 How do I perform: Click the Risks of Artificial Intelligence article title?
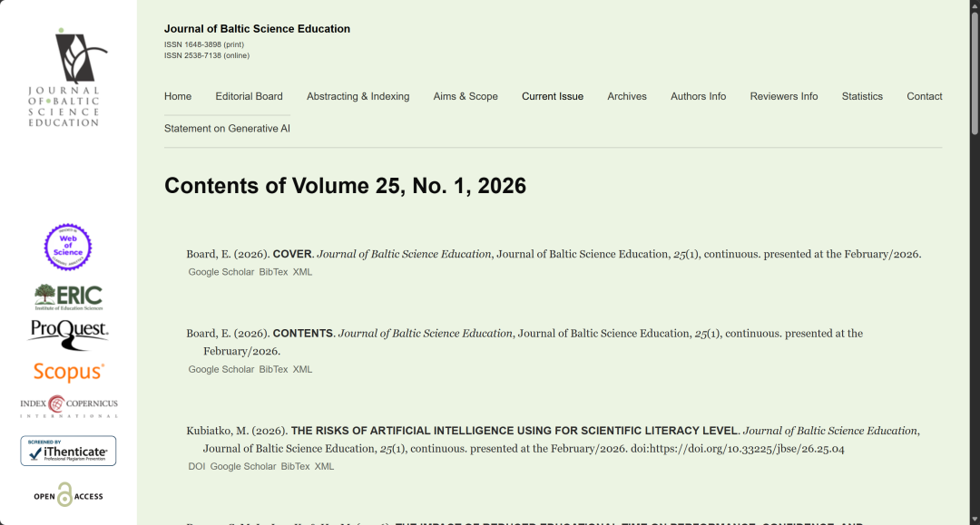pos(514,431)
